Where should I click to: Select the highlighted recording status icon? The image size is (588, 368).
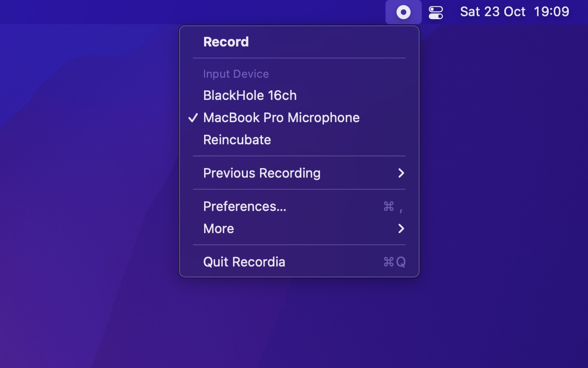click(x=403, y=12)
